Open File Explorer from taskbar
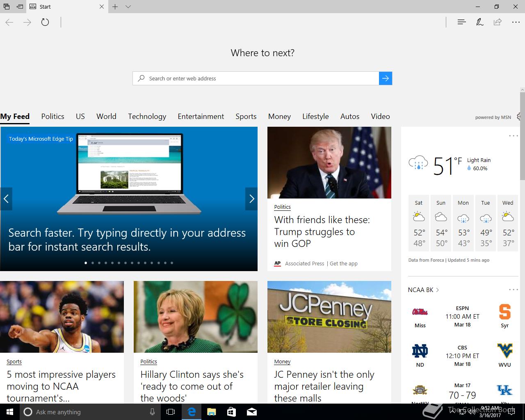Viewport: 525px width, 420px height. point(211,412)
